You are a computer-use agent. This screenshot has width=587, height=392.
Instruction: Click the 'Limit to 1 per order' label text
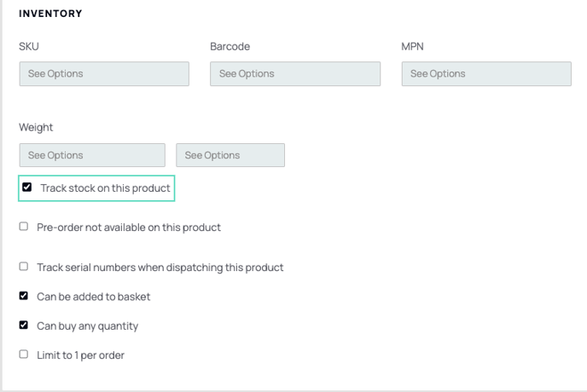tap(80, 355)
